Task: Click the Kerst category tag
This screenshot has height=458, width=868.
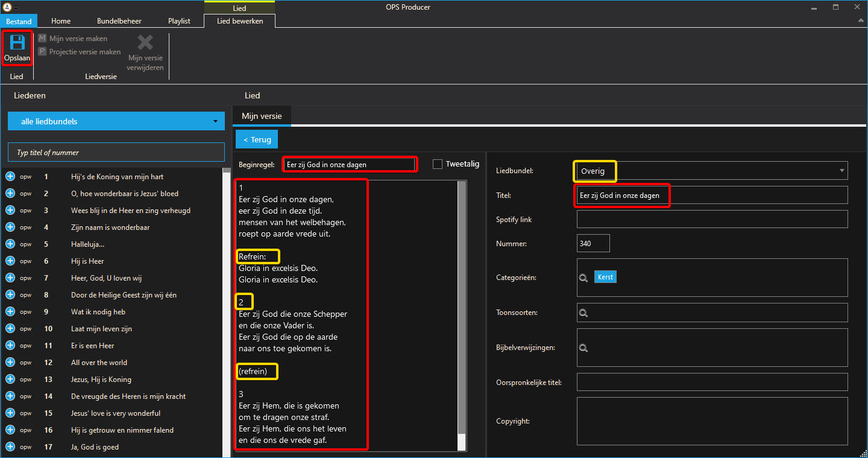Action: (x=605, y=277)
